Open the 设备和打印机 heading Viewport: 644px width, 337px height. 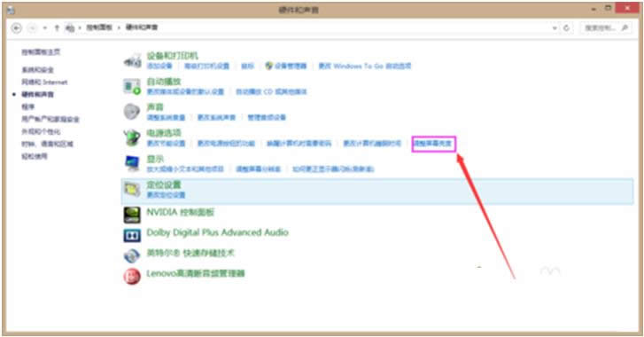click(173, 56)
